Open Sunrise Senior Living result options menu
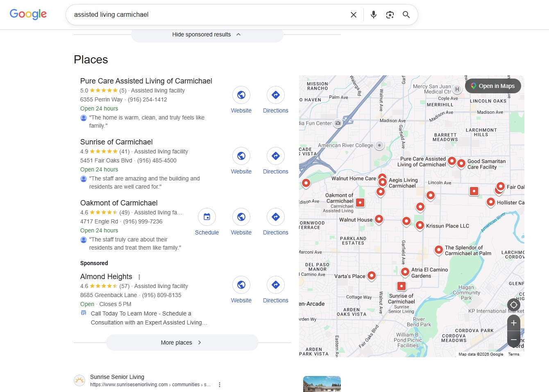The image size is (549, 392). point(220,385)
